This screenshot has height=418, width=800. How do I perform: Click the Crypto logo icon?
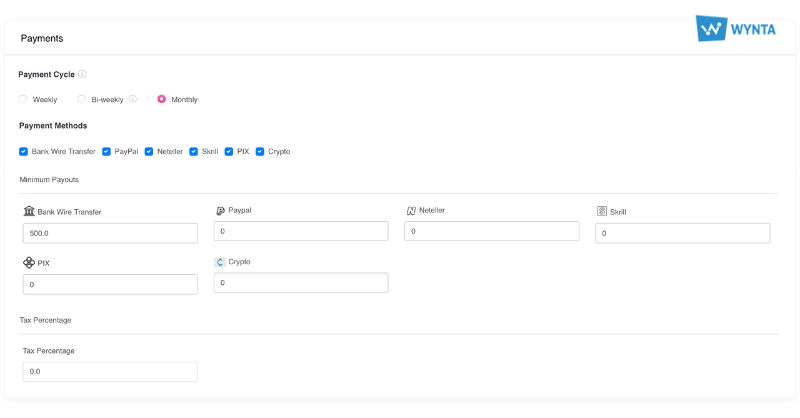point(220,262)
